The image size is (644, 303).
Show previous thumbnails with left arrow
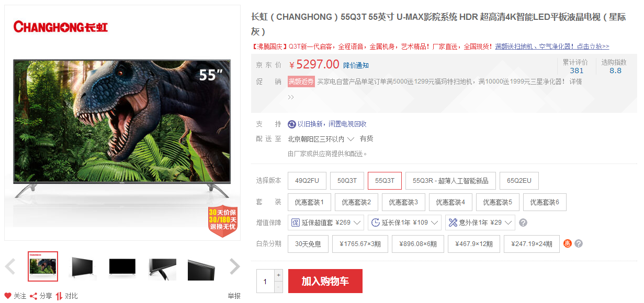tap(10, 266)
